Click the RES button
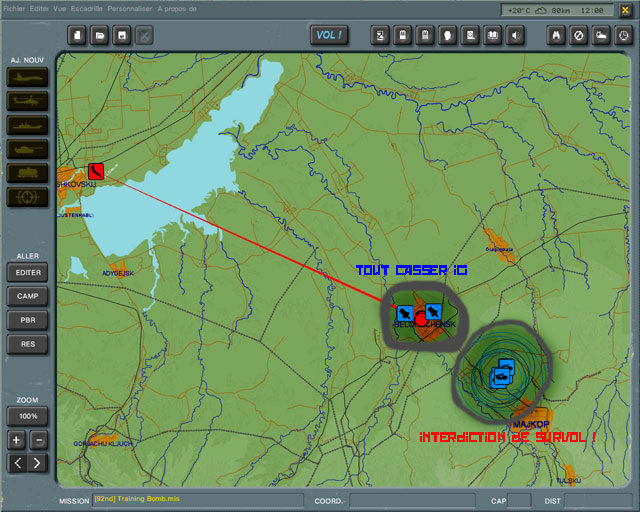This screenshot has height=512, width=640. [x=27, y=344]
